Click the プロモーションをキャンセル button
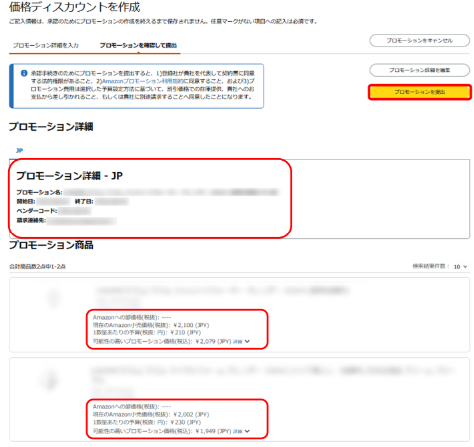This screenshot has height=447, width=474. 419,41
